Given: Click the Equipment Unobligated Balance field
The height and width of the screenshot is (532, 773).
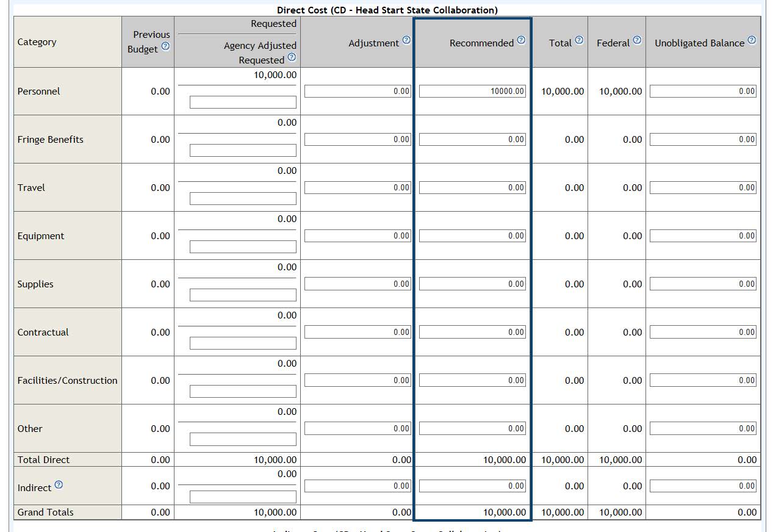Looking at the screenshot, I should pyautogui.click(x=703, y=236).
